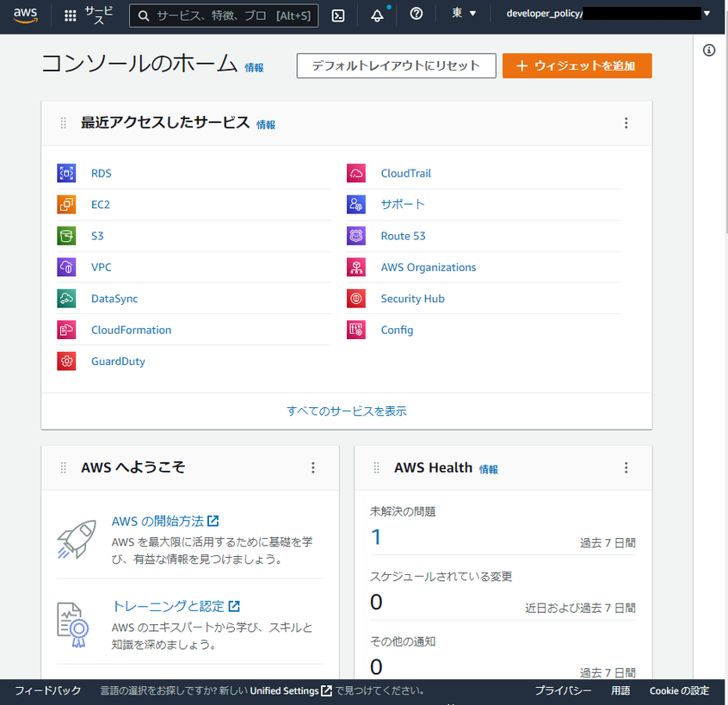Click the GuardDuty service icon

pyautogui.click(x=66, y=362)
